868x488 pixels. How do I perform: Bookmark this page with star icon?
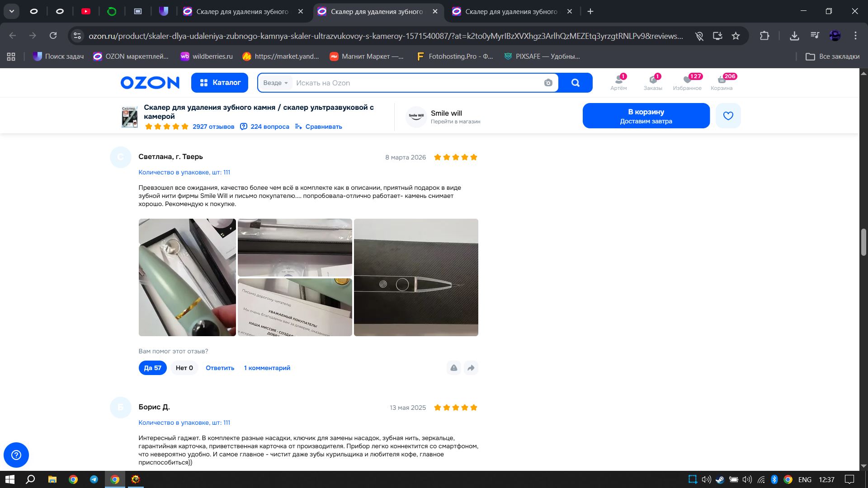tap(736, 36)
